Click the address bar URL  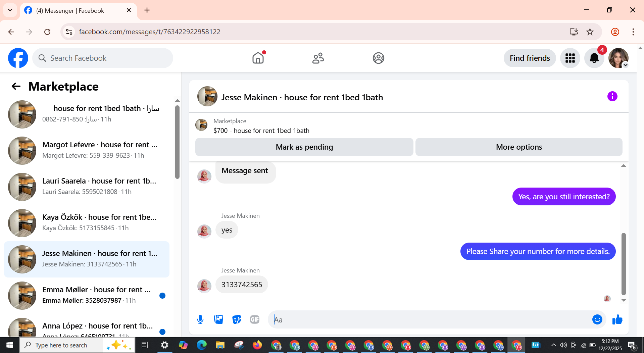pyautogui.click(x=150, y=32)
